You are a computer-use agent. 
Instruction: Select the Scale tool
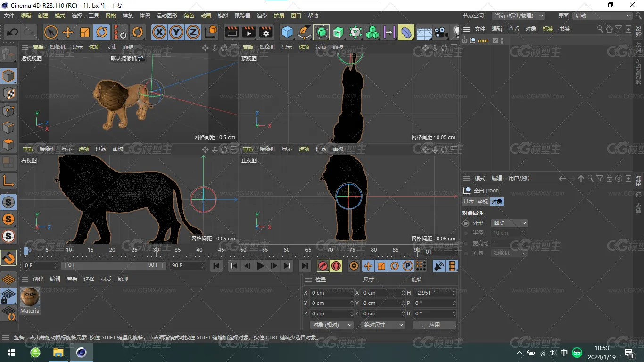point(85,32)
